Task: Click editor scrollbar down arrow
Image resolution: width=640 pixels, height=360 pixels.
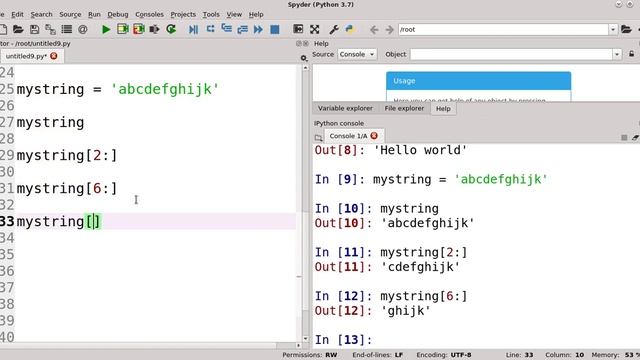Action: coord(305,338)
